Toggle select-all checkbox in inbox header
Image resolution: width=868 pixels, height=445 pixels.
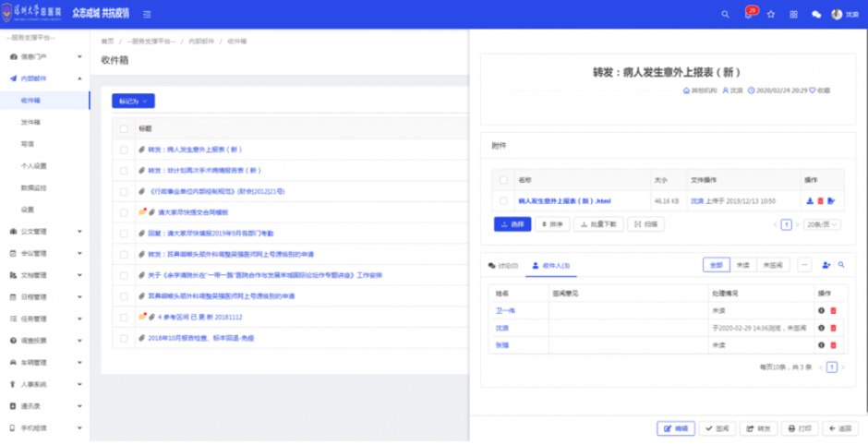click(x=124, y=128)
